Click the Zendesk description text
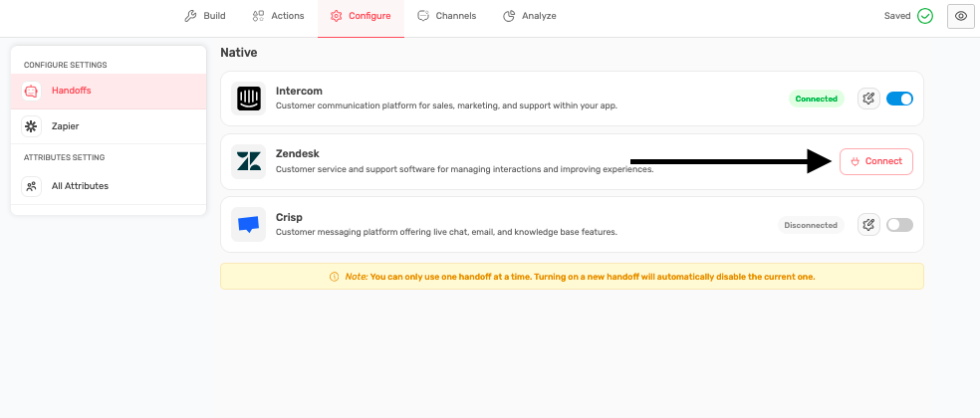980x418 pixels. pyautogui.click(x=464, y=169)
